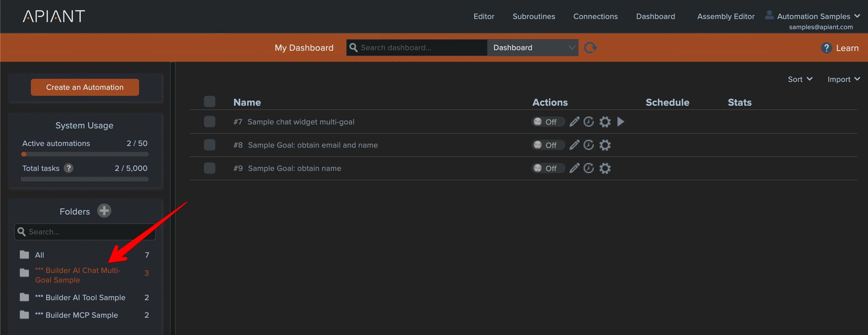The height and width of the screenshot is (335, 868).
Task: Tick the select-all checkbox in the header
Action: 210,102
